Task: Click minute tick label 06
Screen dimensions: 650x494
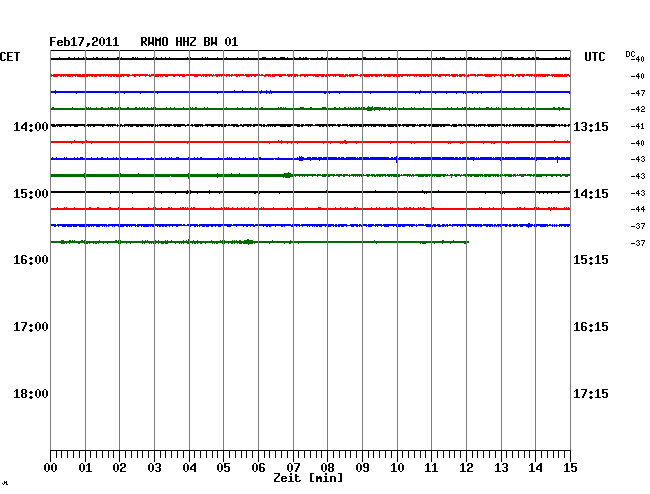Action: (258, 468)
